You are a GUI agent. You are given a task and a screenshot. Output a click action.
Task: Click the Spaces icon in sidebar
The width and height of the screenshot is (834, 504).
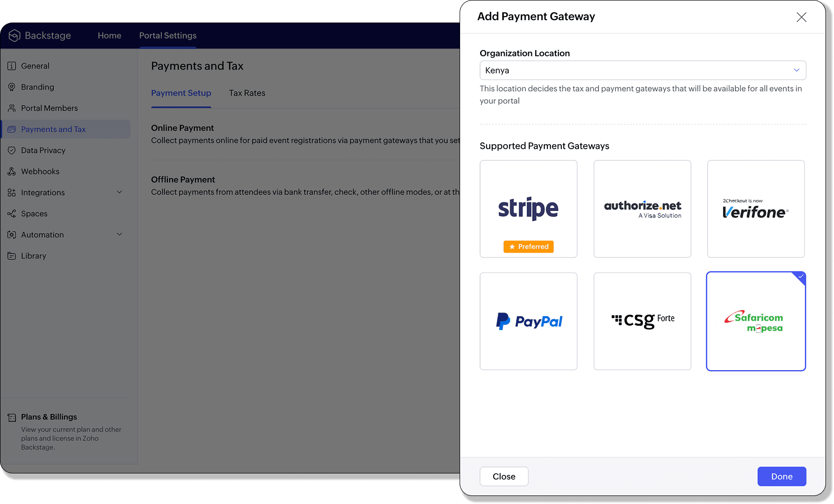point(12,213)
